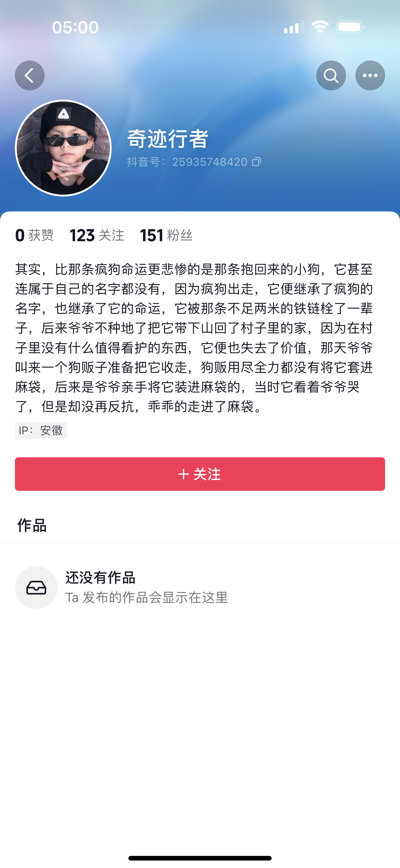The width and height of the screenshot is (400, 868).
Task: Tap the IP: 安徽 location tag
Action: click(x=41, y=430)
